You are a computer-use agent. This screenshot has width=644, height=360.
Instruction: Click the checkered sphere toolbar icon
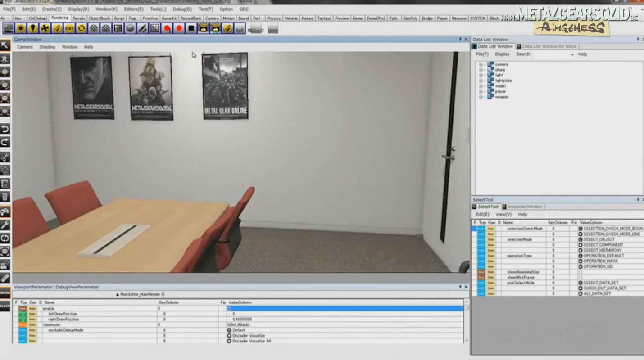point(93,28)
